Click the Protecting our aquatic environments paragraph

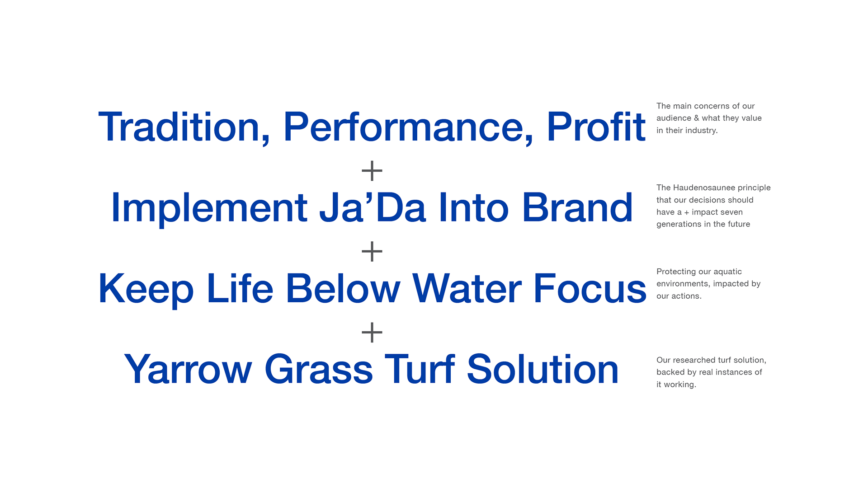point(708,284)
